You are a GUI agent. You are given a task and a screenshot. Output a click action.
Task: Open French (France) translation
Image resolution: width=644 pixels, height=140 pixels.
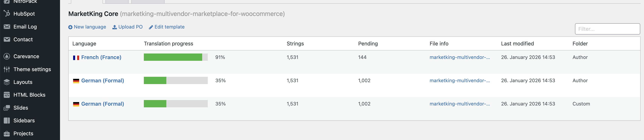click(101, 57)
